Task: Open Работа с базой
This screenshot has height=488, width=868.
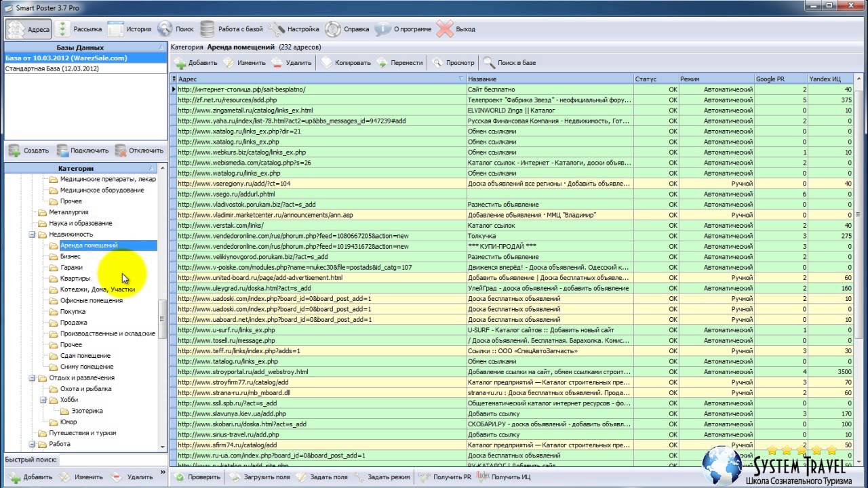Action: (x=231, y=29)
